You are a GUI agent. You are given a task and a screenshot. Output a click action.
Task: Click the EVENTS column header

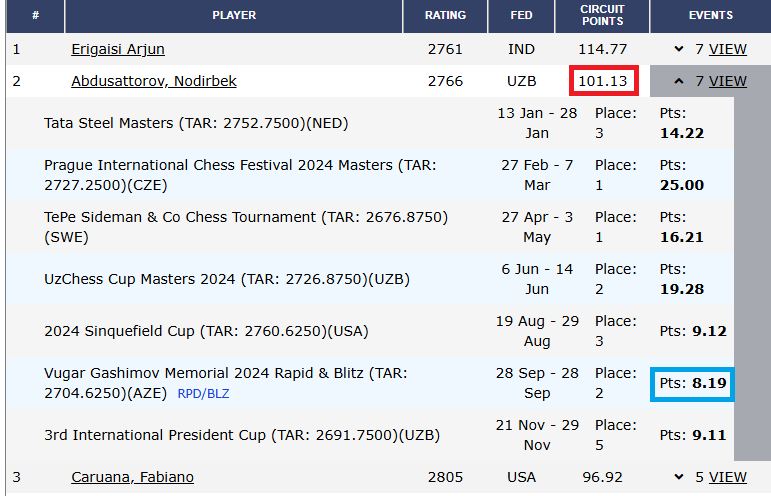click(710, 16)
